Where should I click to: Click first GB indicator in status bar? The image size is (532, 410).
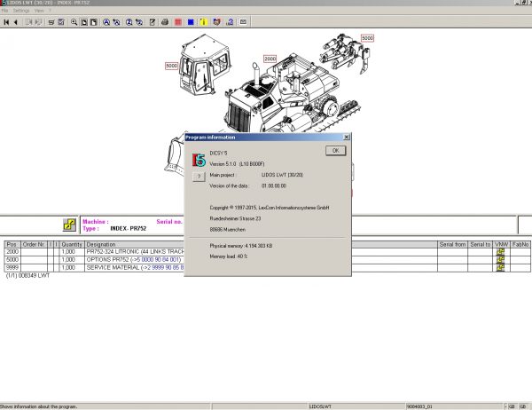512,406
